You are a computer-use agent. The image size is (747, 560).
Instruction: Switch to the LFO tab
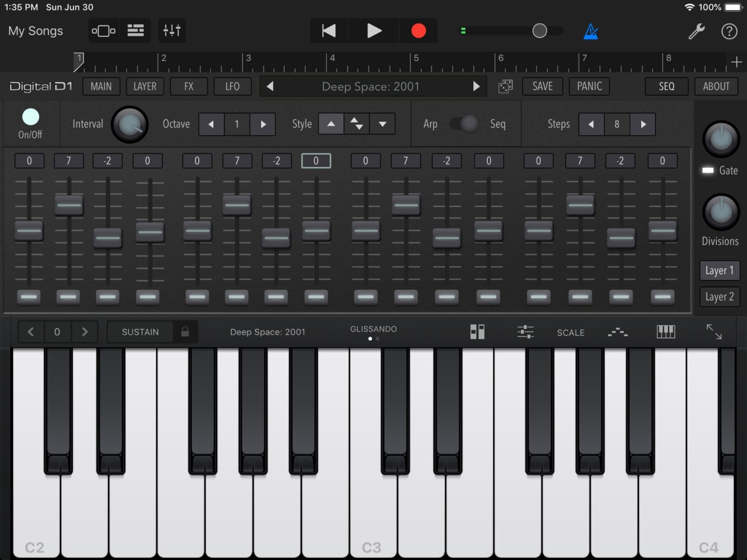tap(232, 87)
